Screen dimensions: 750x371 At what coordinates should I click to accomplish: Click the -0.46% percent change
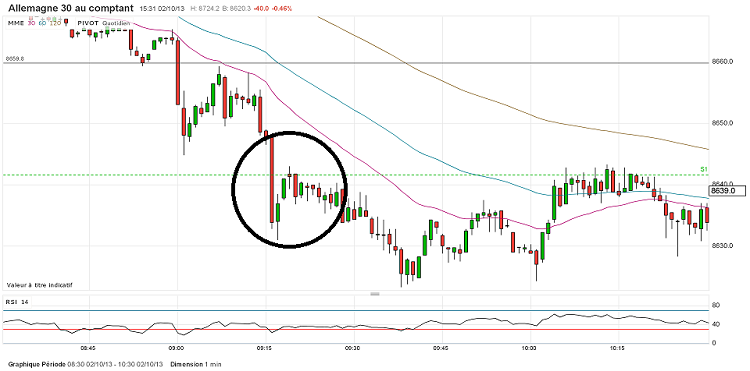(x=282, y=9)
